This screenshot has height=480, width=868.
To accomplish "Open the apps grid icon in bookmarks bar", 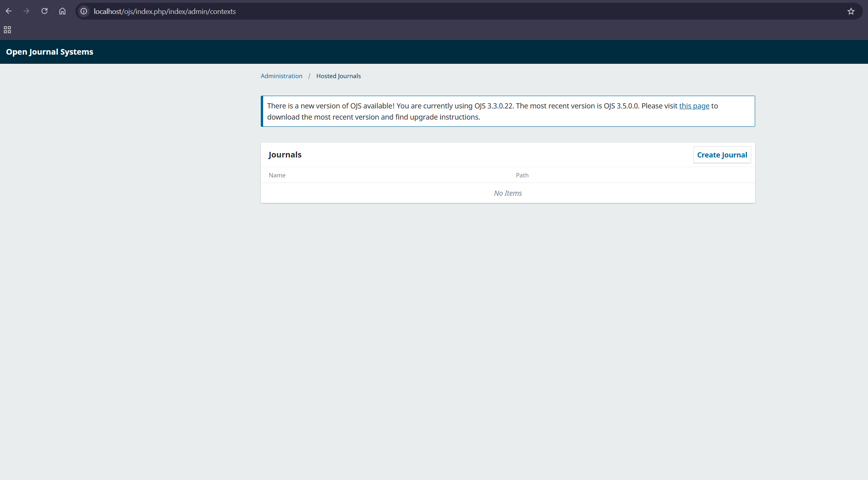I will 7,30.
